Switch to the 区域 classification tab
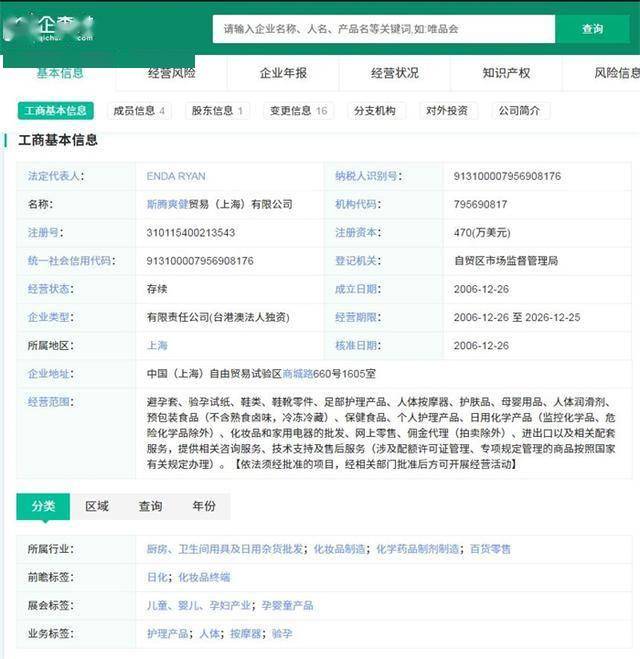Viewport: 640px width, 659px height. pos(97,507)
